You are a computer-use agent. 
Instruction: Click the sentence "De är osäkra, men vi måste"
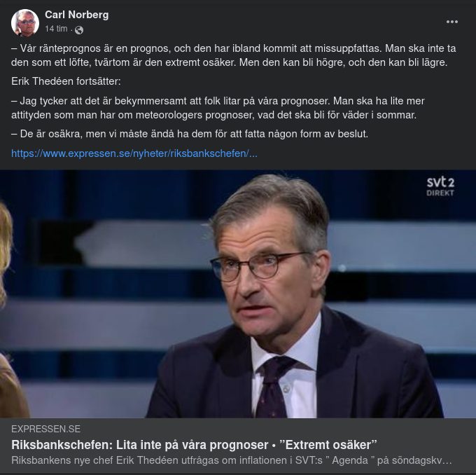(x=189, y=134)
